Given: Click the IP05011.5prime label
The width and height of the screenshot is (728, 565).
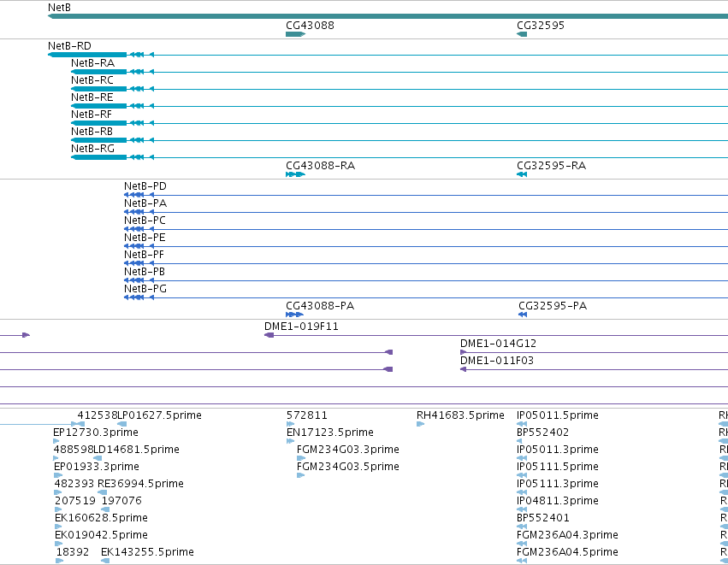Looking at the screenshot, I should 558,415.
